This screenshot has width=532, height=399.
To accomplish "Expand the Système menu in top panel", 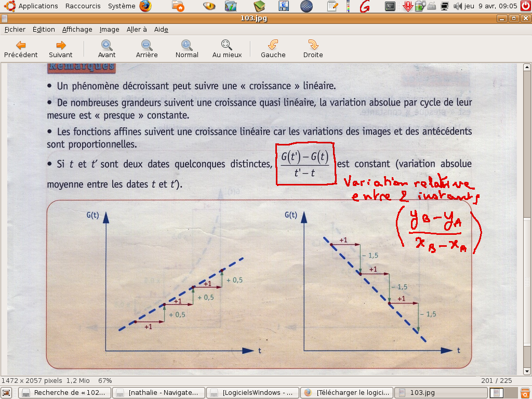I will (x=122, y=6).
